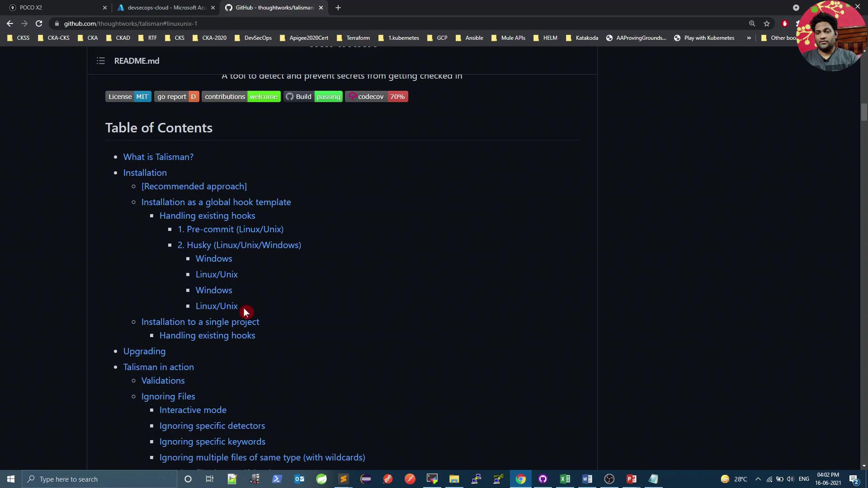The width and height of the screenshot is (868, 488).
Task: Go back using the browser back arrow
Action: pos(10,23)
